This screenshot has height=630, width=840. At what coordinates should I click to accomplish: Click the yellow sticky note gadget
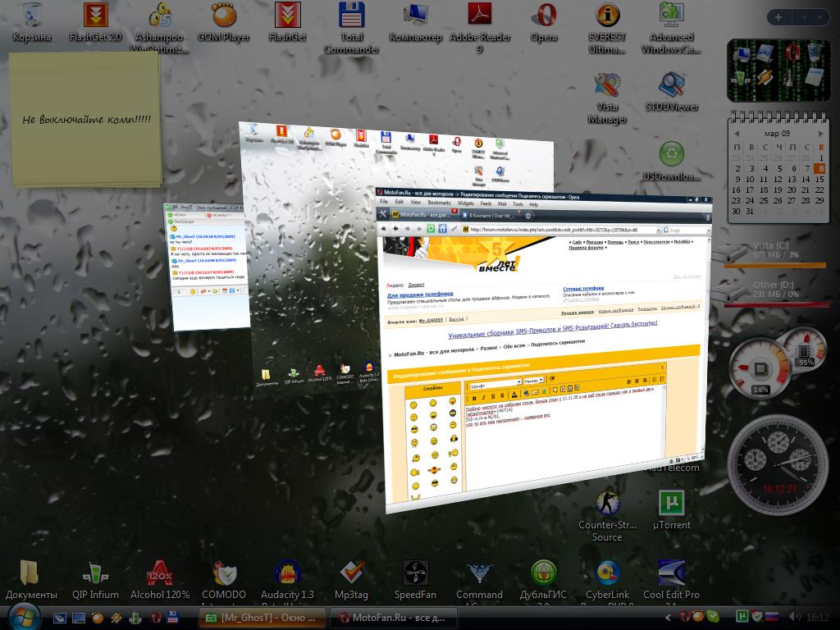85,119
